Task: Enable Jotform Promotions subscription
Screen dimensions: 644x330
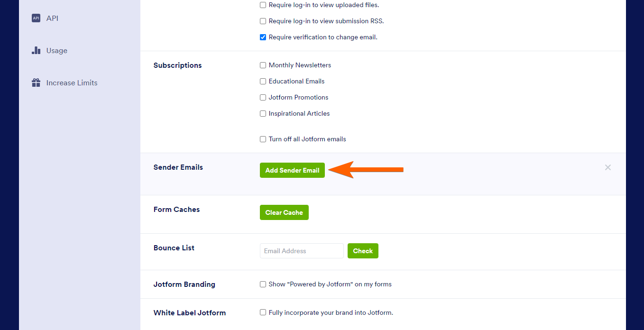Action: coord(263,98)
